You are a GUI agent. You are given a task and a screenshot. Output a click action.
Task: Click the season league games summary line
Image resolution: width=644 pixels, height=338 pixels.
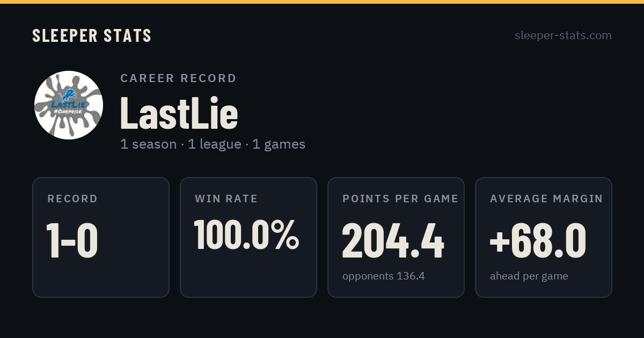click(x=213, y=144)
